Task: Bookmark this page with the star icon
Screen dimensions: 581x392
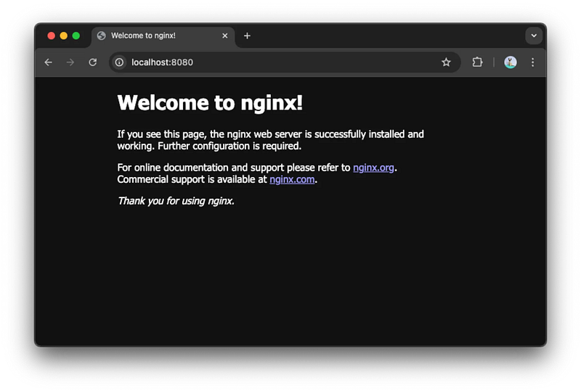Action: pyautogui.click(x=446, y=62)
